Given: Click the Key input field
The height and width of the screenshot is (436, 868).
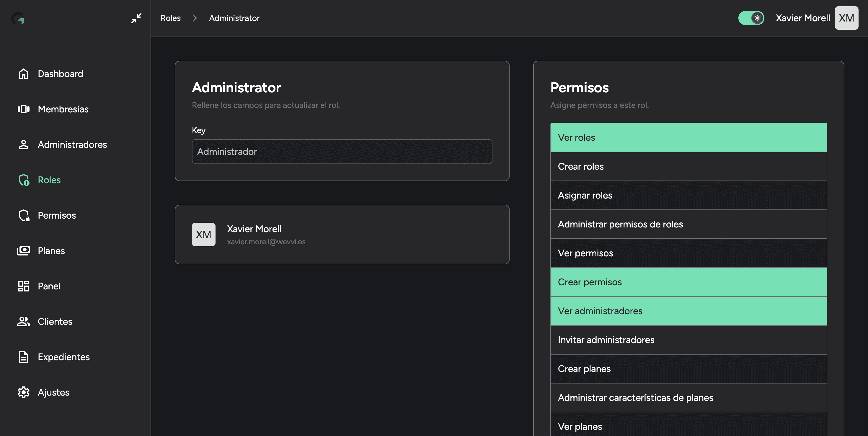Looking at the screenshot, I should [342, 152].
